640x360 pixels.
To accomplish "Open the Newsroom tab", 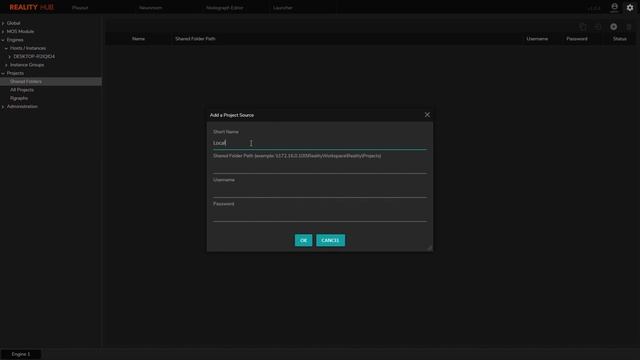I will click(x=150, y=8).
